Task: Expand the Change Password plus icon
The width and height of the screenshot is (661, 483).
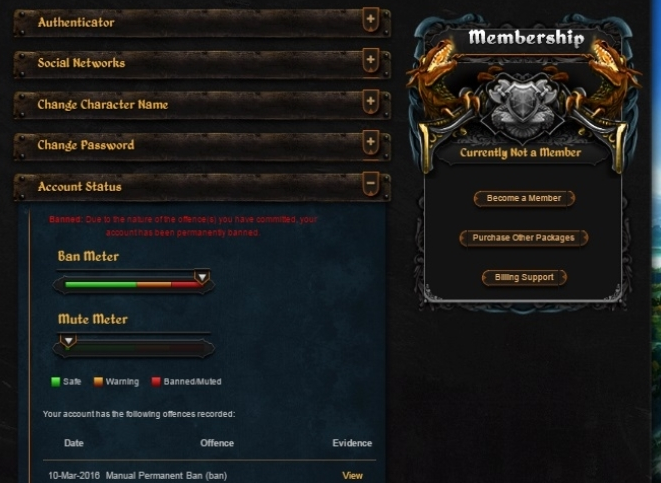Action: pos(371,142)
